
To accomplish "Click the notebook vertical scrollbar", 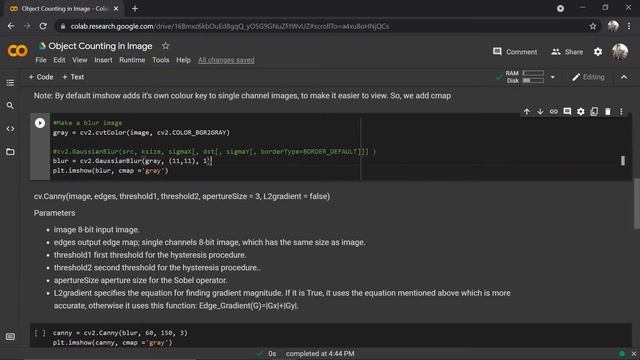I will 637,204.
